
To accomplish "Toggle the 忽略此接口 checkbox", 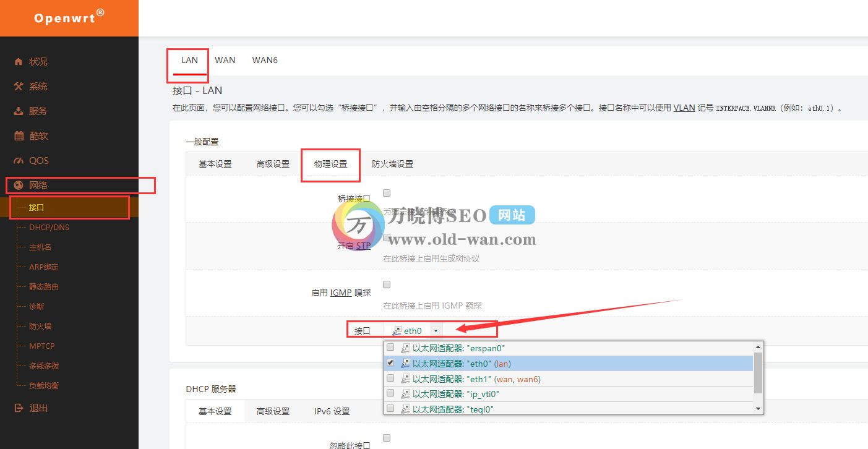I will click(387, 438).
